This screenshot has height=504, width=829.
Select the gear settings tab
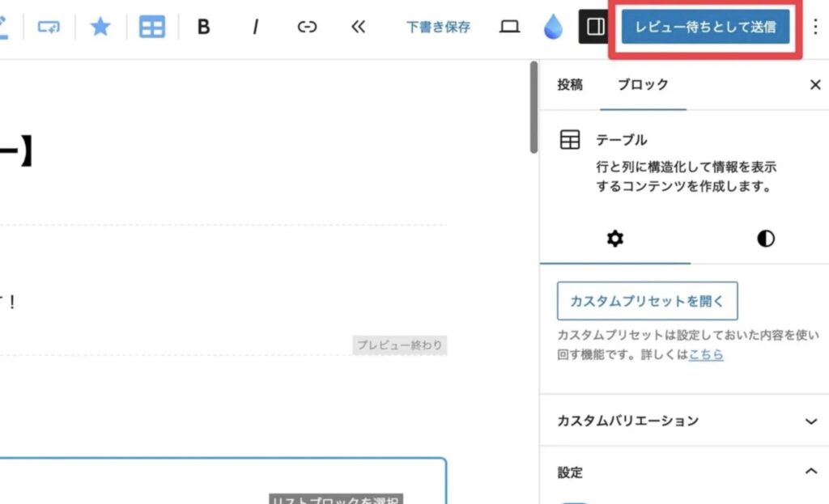(x=615, y=239)
